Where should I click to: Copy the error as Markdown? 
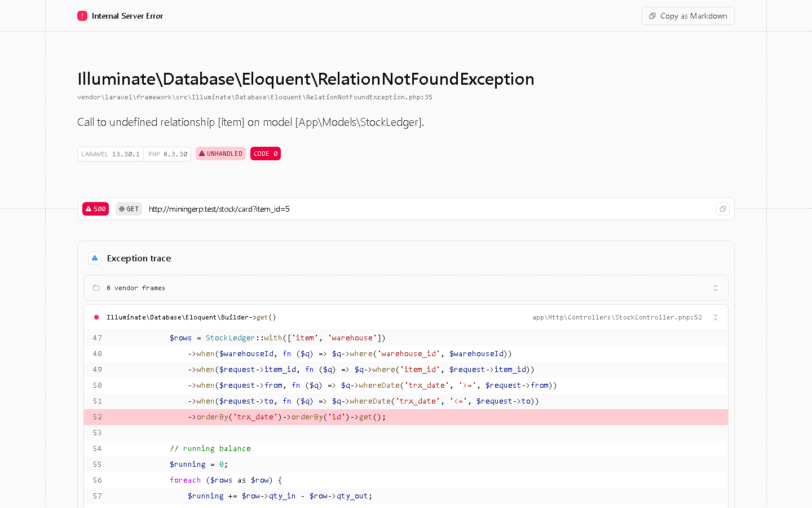pos(688,16)
